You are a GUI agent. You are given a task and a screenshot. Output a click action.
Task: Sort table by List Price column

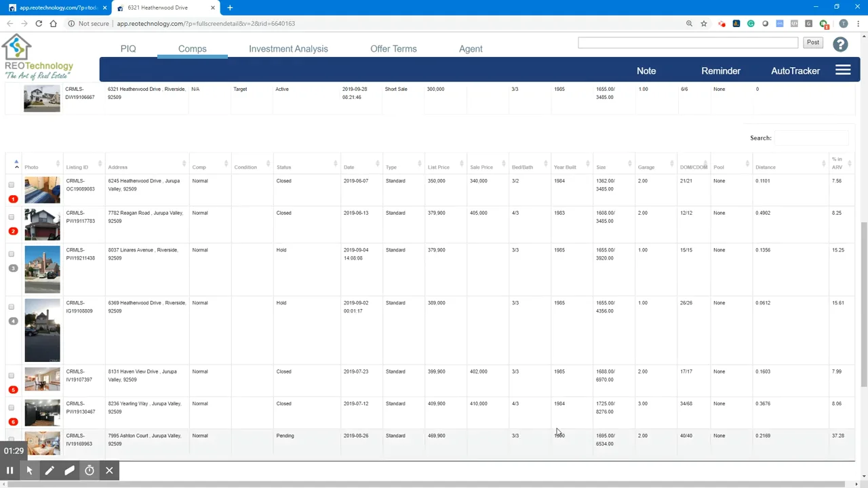tap(439, 167)
